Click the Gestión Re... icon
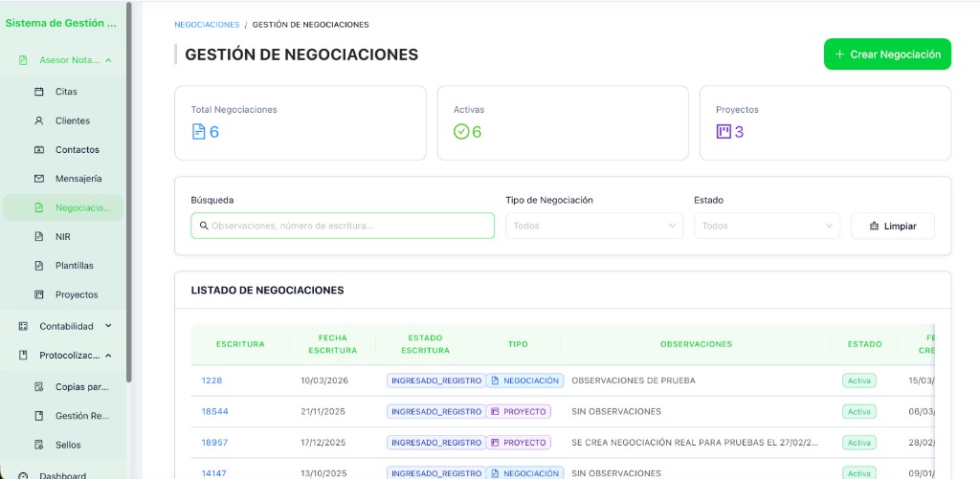Viewport: 980px width, 479px height. click(38, 416)
